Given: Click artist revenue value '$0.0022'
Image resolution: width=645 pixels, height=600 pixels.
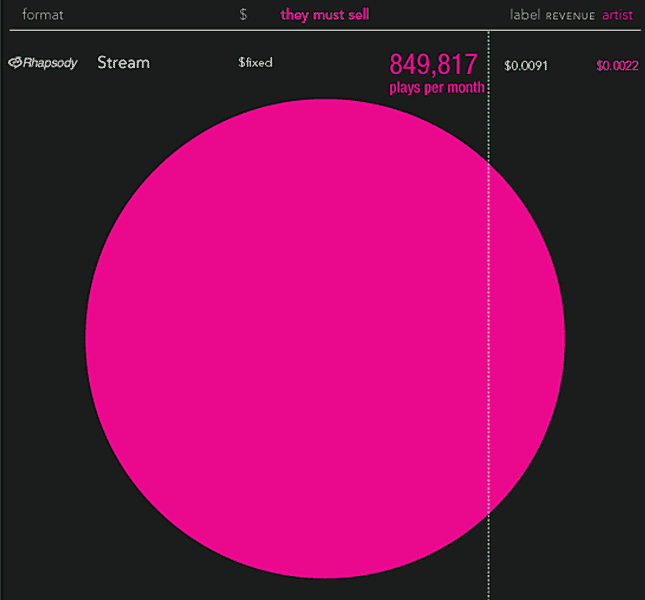Looking at the screenshot, I should 617,66.
